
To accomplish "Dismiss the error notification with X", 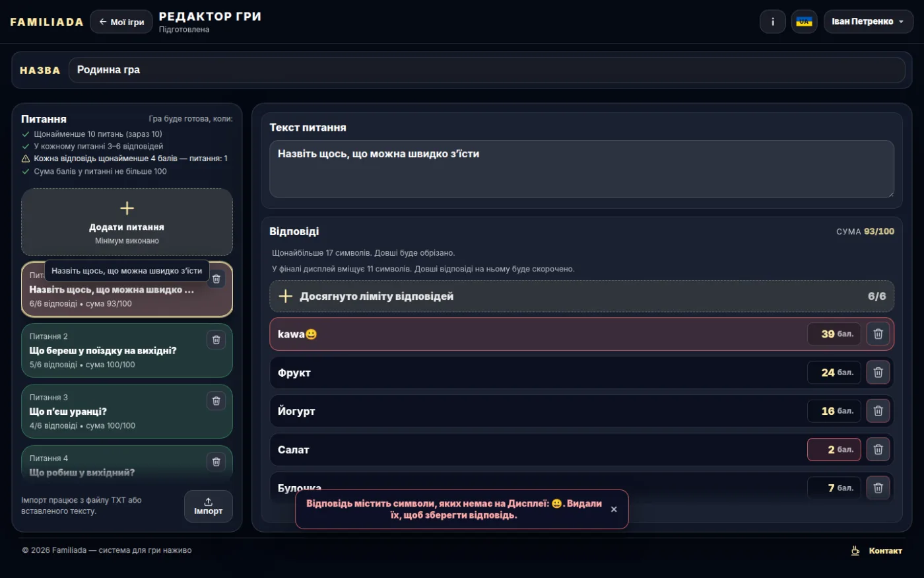I will click(614, 509).
